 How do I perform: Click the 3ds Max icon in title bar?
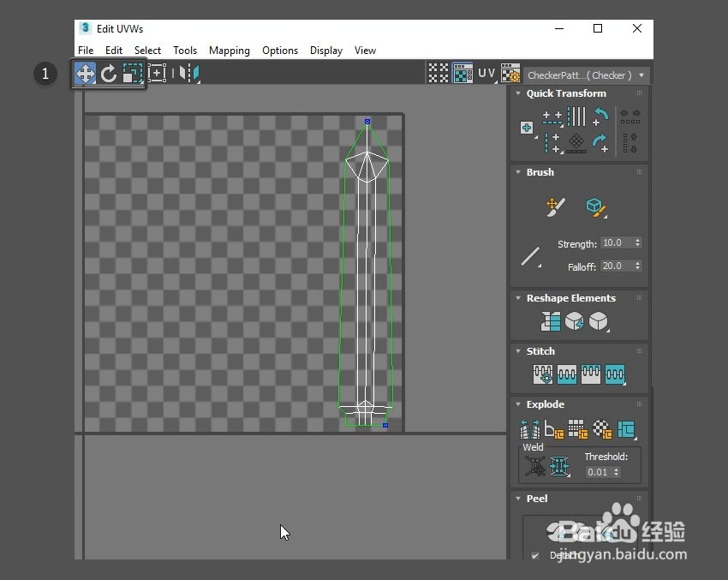(x=85, y=28)
